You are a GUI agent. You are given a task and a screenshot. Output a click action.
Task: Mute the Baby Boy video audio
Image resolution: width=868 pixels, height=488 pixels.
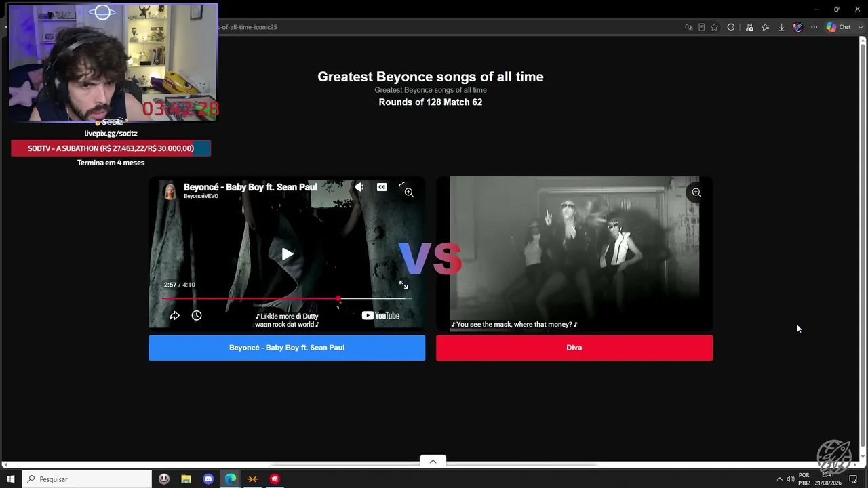click(359, 187)
